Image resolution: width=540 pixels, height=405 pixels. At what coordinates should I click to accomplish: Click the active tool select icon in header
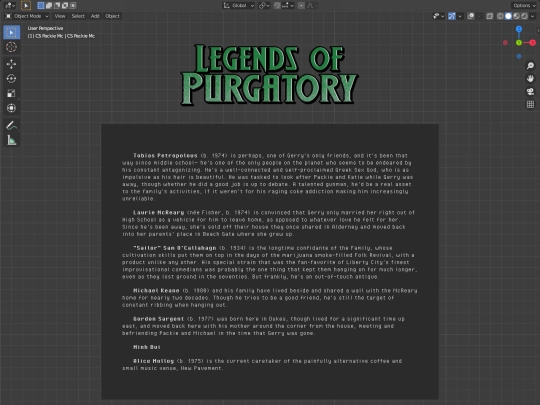pos(26,5)
